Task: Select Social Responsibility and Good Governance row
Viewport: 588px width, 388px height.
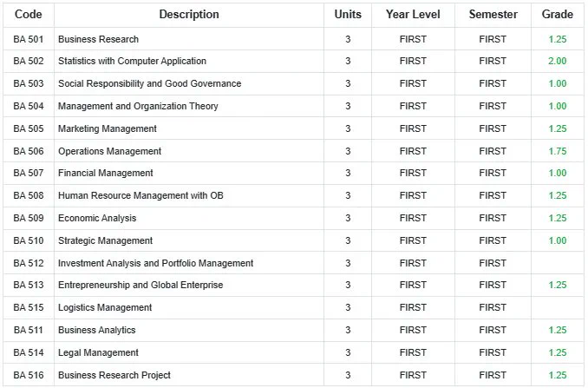Action: 293,83
